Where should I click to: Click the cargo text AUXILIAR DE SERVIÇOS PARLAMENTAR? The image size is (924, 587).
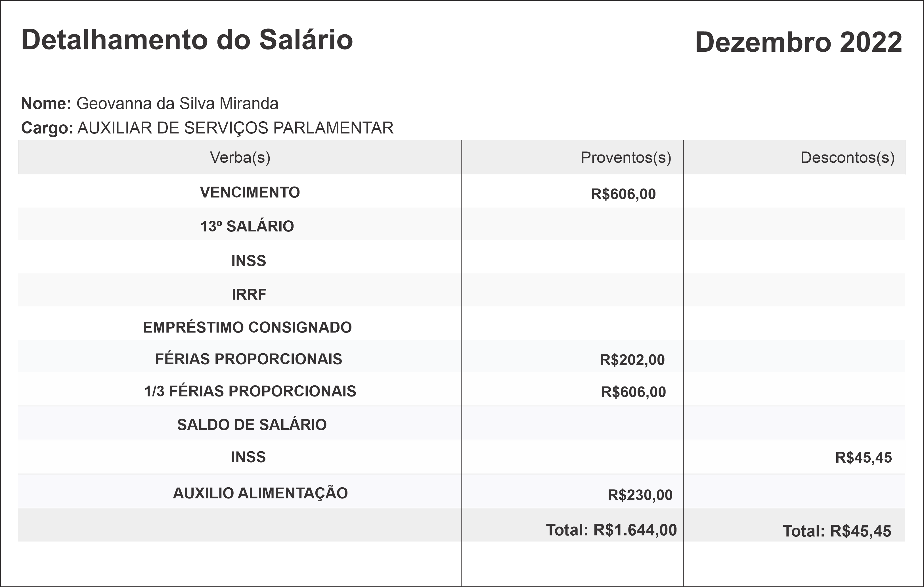235,128
